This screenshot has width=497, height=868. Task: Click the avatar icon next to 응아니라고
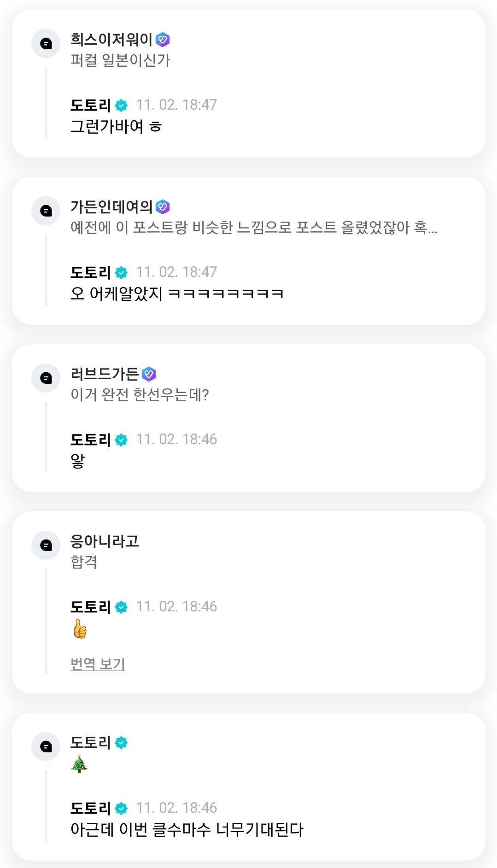click(46, 545)
